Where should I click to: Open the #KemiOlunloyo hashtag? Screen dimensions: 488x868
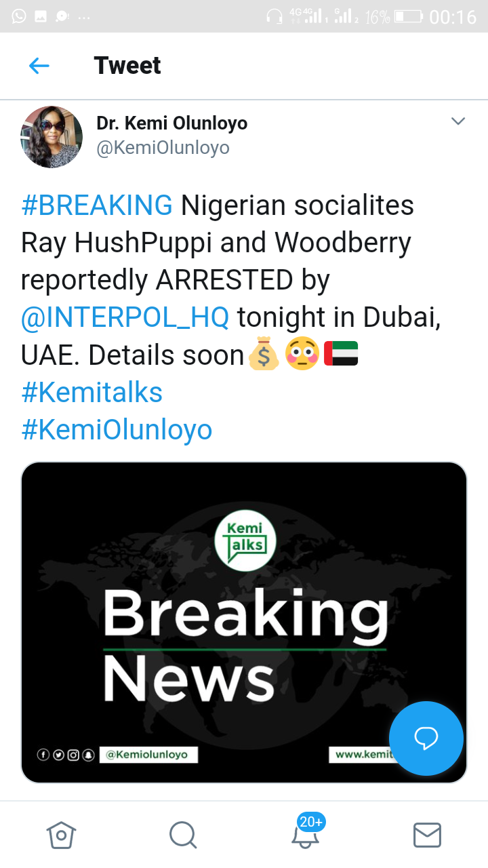point(117,430)
